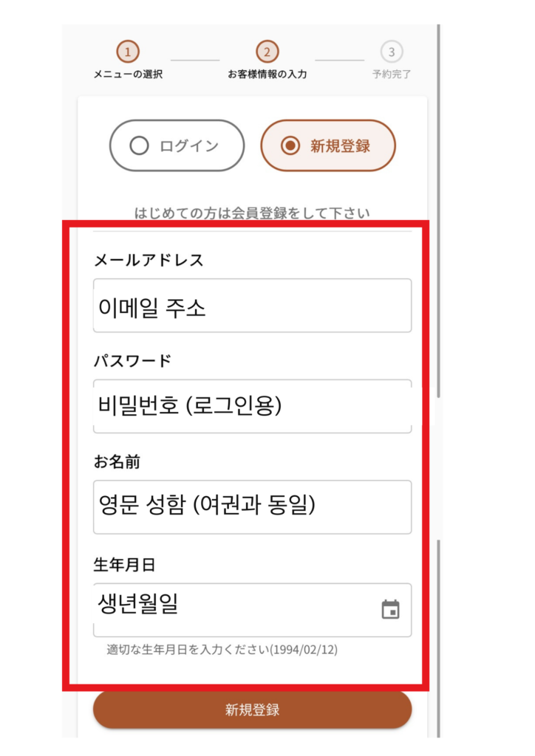Click the birthdate format hint text
Viewport: 535px width, 756px height.
(222, 650)
